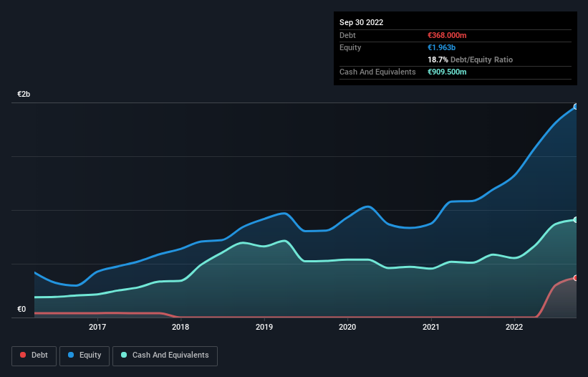Click the red dot in the Debt legend
The width and height of the screenshot is (588, 377).
(x=24, y=355)
